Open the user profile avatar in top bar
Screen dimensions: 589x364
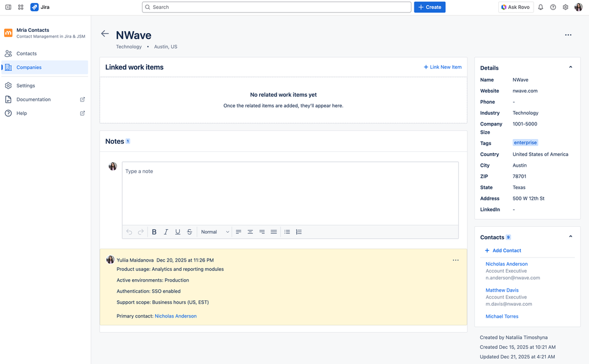pos(578,7)
